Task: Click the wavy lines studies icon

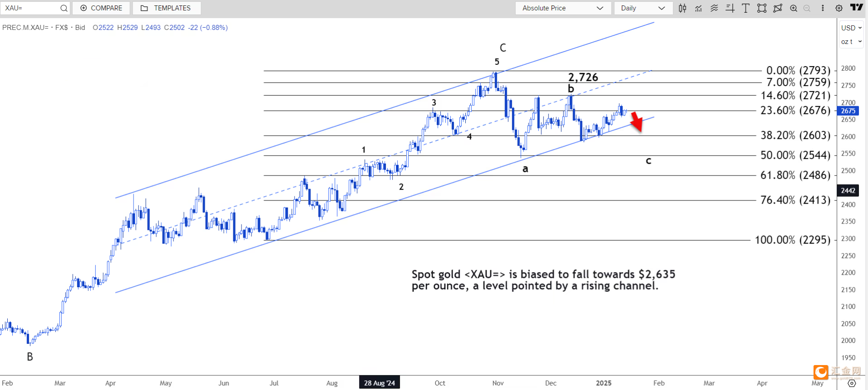Action: (x=714, y=8)
